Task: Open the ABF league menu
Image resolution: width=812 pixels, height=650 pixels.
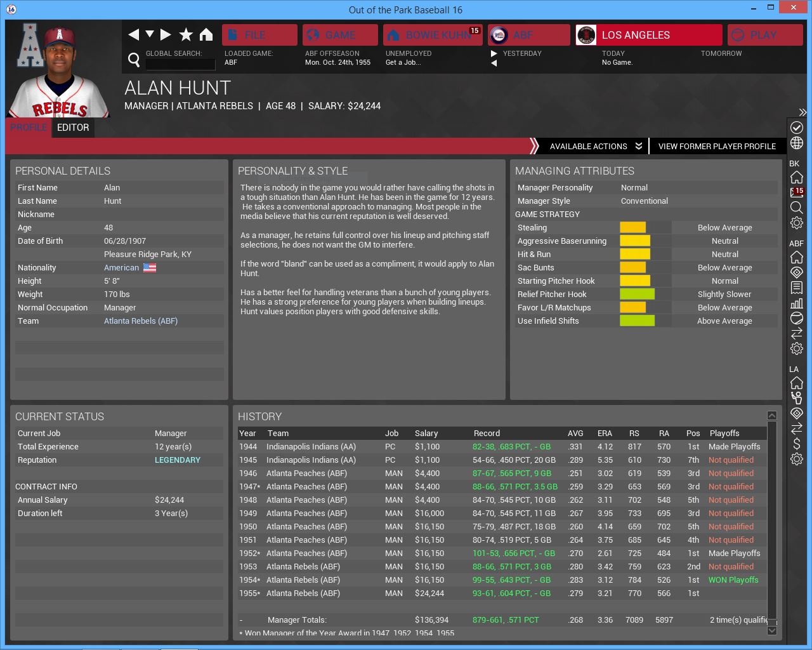Action: tap(529, 35)
